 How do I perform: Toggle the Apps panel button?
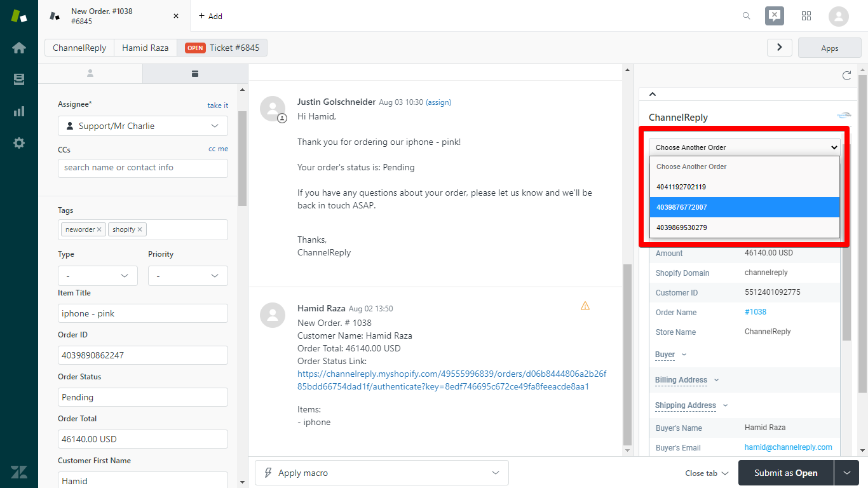click(830, 48)
